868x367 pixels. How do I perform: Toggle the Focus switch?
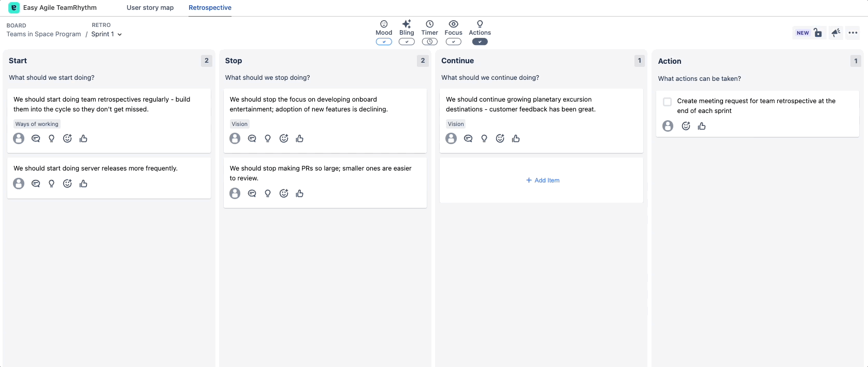[453, 42]
